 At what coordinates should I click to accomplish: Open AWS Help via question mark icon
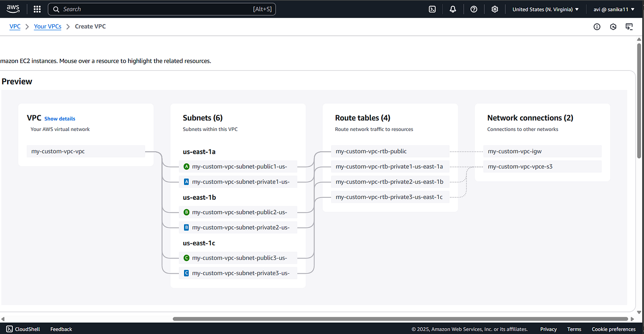[474, 9]
